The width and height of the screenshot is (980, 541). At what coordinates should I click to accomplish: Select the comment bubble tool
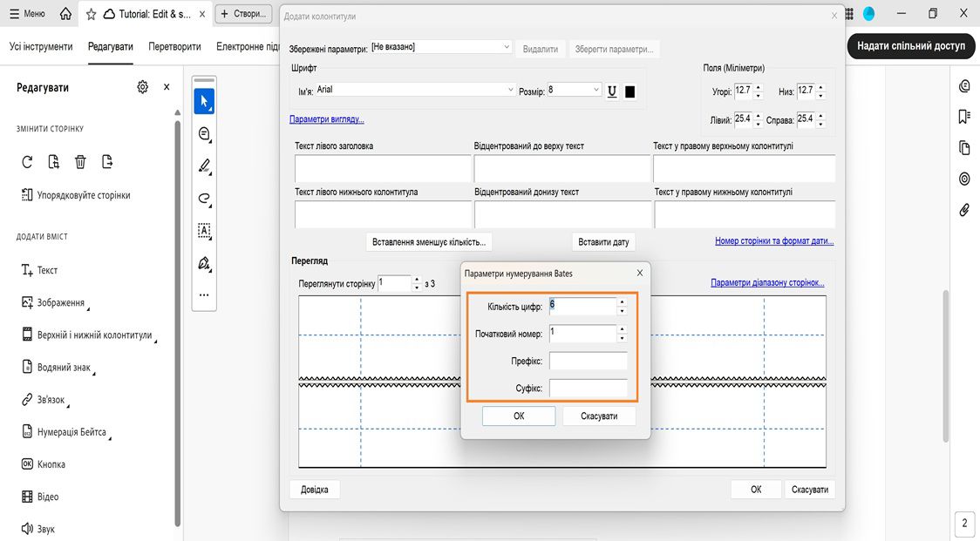click(x=204, y=133)
